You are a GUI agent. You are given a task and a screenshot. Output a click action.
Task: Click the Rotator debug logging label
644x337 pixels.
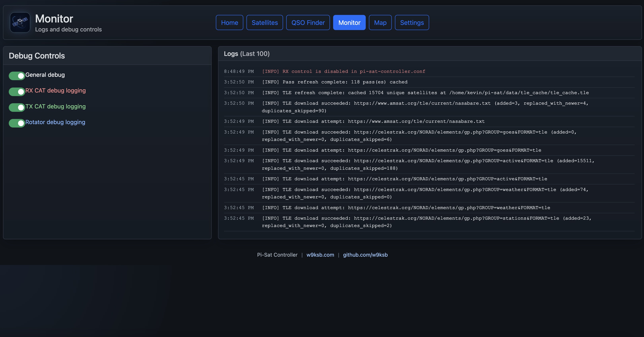[x=55, y=122]
